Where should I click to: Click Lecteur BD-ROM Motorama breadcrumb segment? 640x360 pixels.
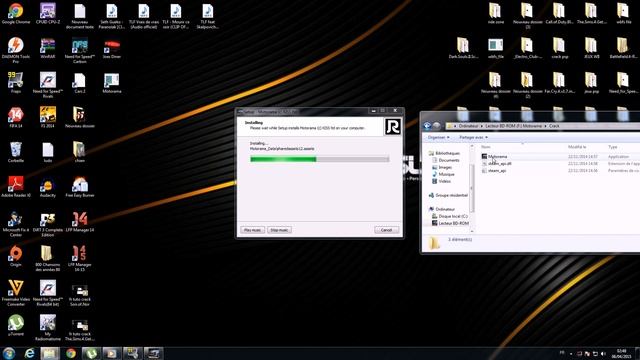click(513, 126)
